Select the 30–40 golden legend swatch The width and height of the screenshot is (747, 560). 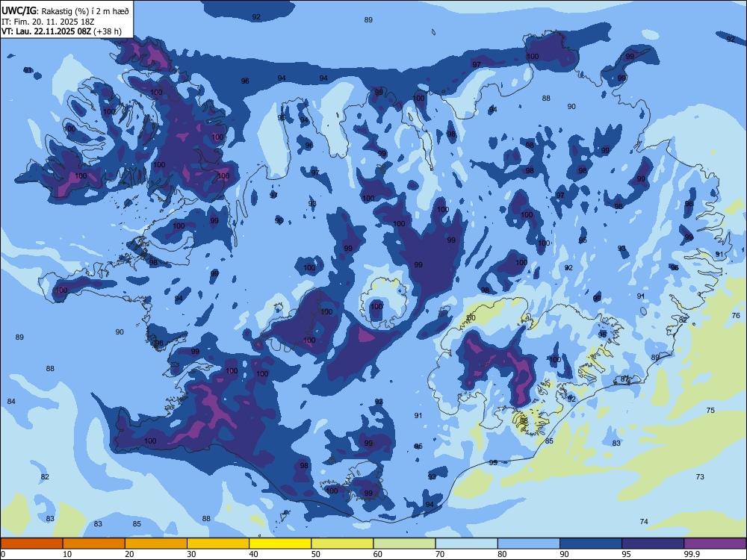click(x=218, y=544)
